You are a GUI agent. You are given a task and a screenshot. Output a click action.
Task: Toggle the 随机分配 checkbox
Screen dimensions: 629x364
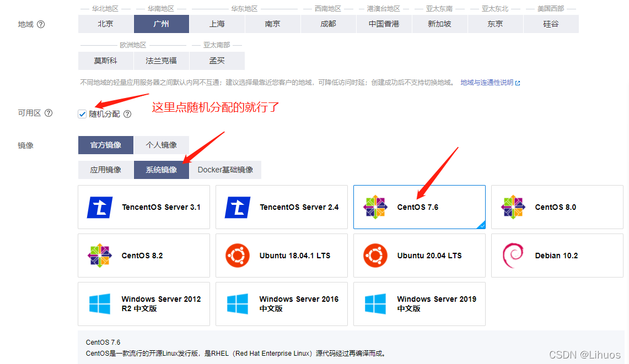[82, 114]
